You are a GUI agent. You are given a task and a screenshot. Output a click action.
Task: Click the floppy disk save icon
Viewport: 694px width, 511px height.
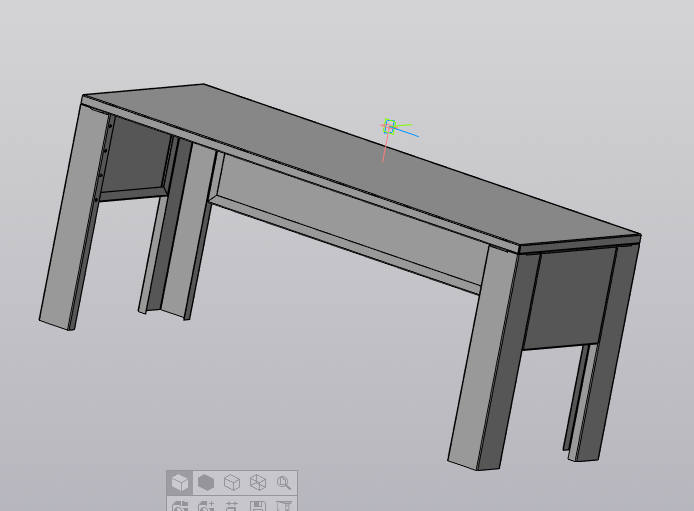click(x=258, y=505)
